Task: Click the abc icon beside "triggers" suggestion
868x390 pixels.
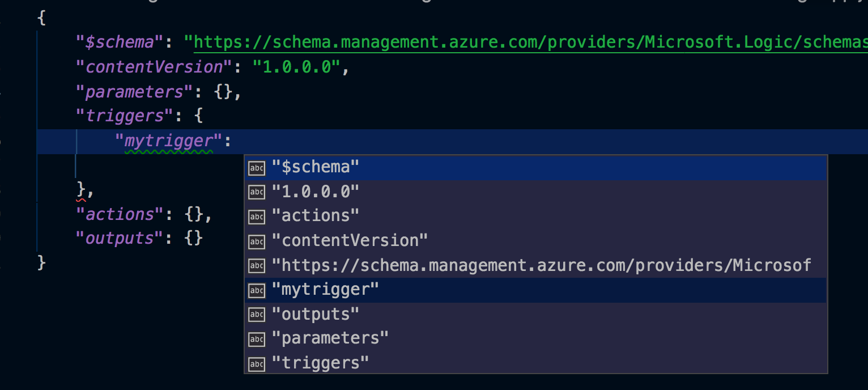Action: pyautogui.click(x=256, y=363)
